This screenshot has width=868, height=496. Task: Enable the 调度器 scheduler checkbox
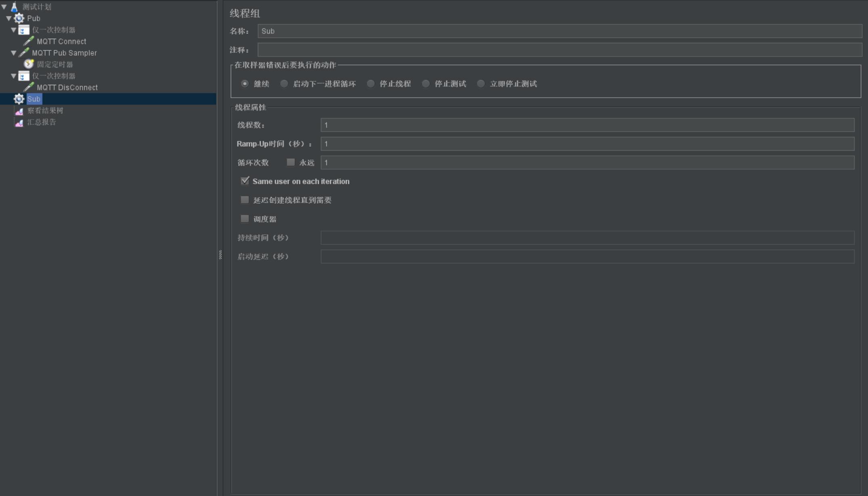coord(245,219)
